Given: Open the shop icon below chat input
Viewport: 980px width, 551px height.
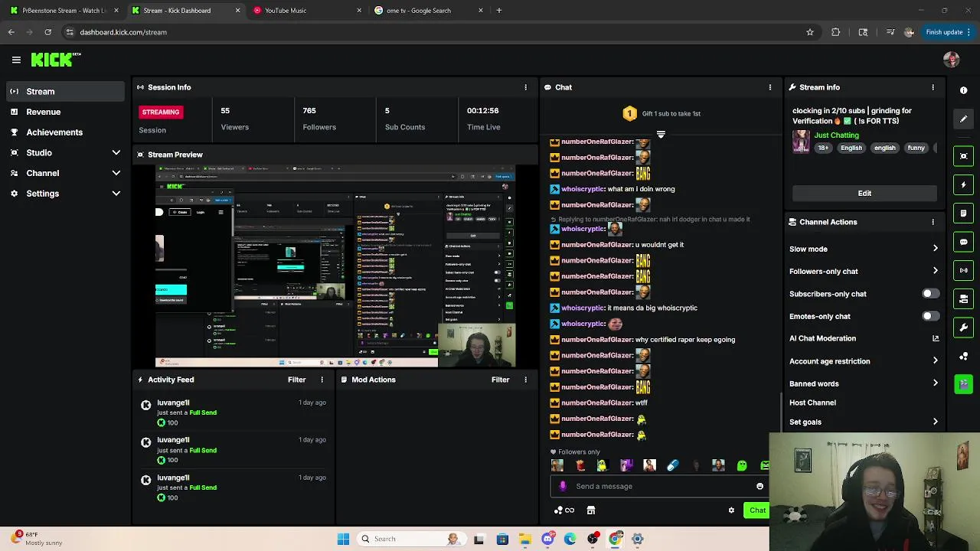Looking at the screenshot, I should [x=591, y=510].
